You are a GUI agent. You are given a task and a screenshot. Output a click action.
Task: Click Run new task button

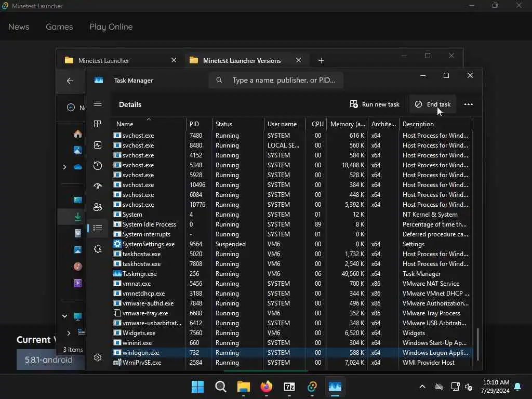pos(375,104)
